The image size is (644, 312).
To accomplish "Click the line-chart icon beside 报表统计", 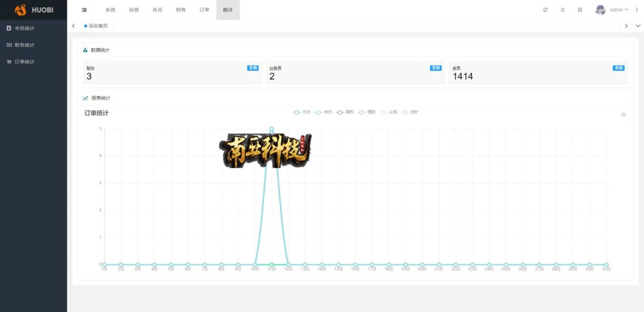I will click(86, 98).
